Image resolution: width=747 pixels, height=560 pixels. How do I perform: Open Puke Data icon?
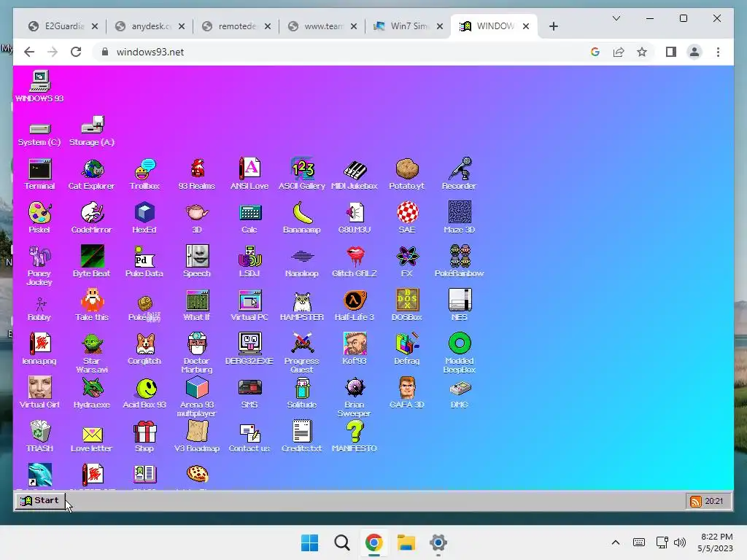point(144,262)
